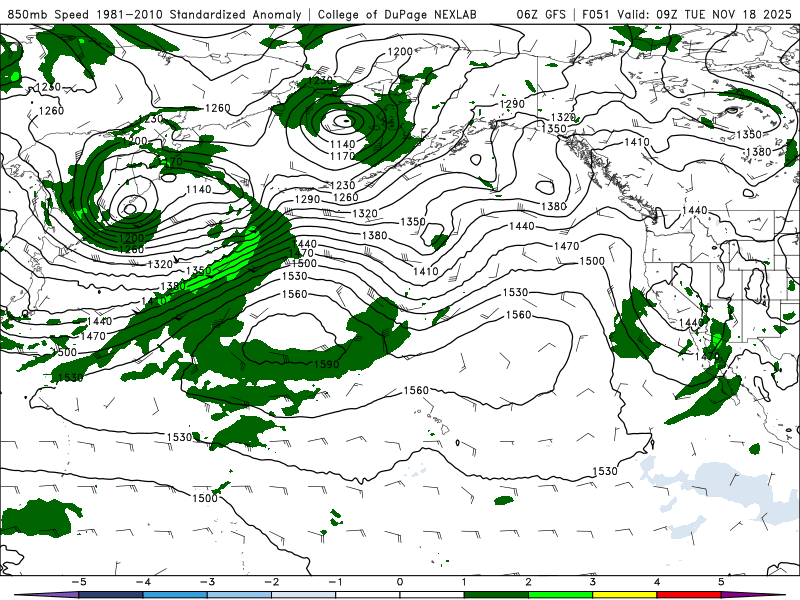This screenshot has height=600, width=800.
Task: Click the '-2' label on the color scale
Action: tap(271, 582)
